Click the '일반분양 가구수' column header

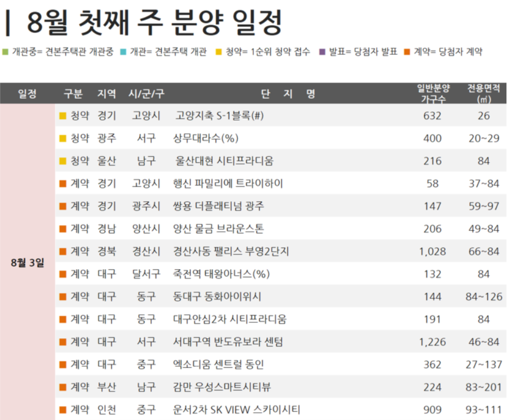click(433, 94)
